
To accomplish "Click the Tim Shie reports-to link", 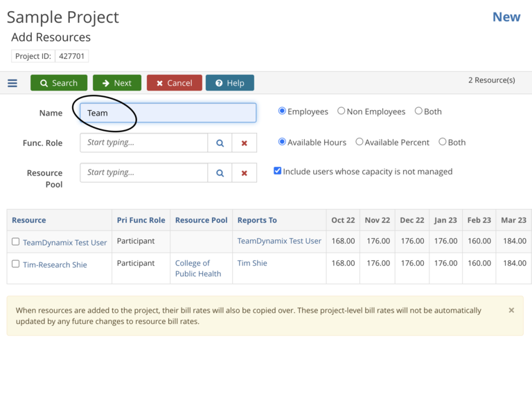I will tap(252, 263).
